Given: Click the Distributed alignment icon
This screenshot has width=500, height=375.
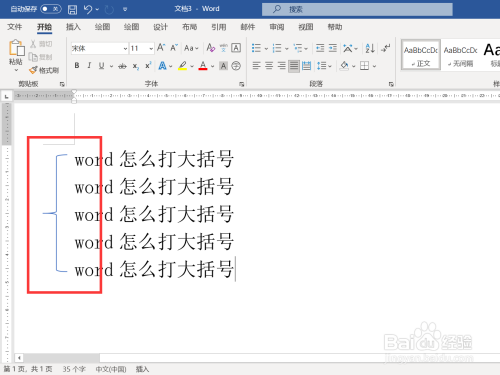Looking at the screenshot, I should (306, 66).
